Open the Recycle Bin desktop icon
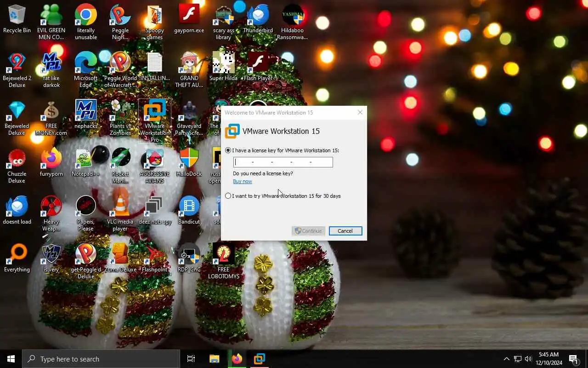The image size is (588, 368). click(17, 19)
